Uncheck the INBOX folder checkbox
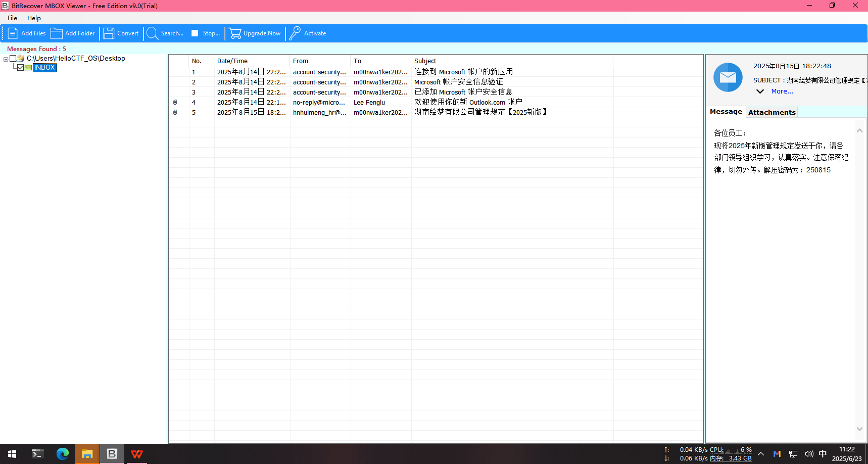 point(21,68)
